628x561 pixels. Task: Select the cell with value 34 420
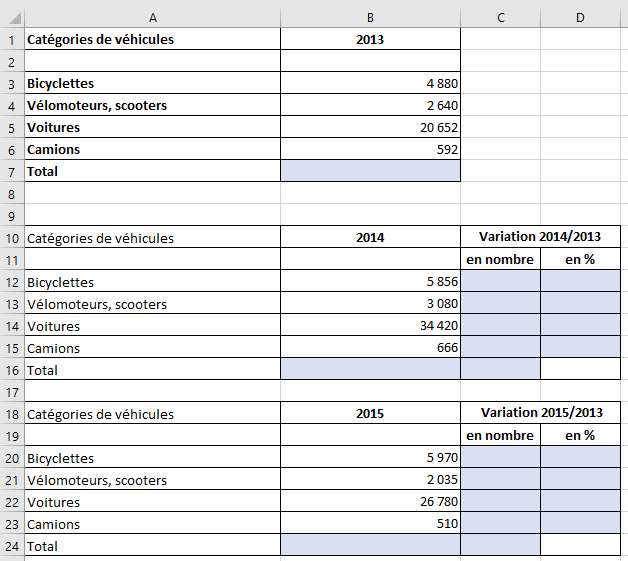pyautogui.click(x=370, y=326)
